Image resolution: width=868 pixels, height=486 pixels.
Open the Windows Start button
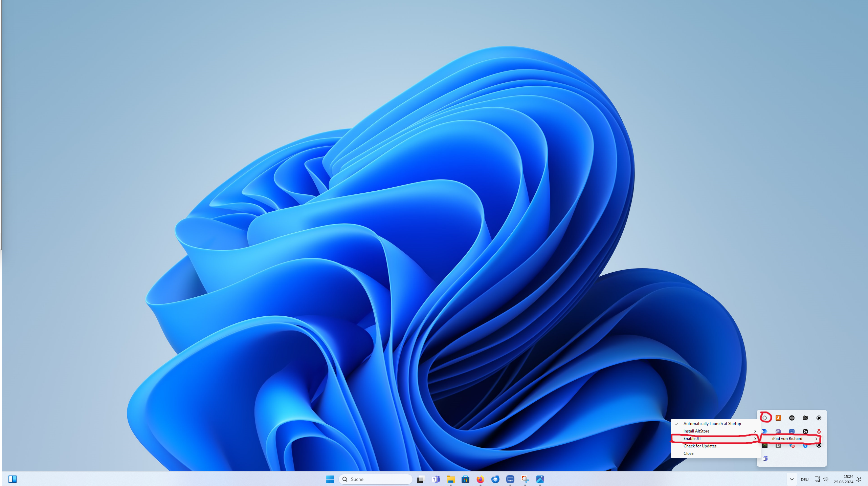[330, 479]
